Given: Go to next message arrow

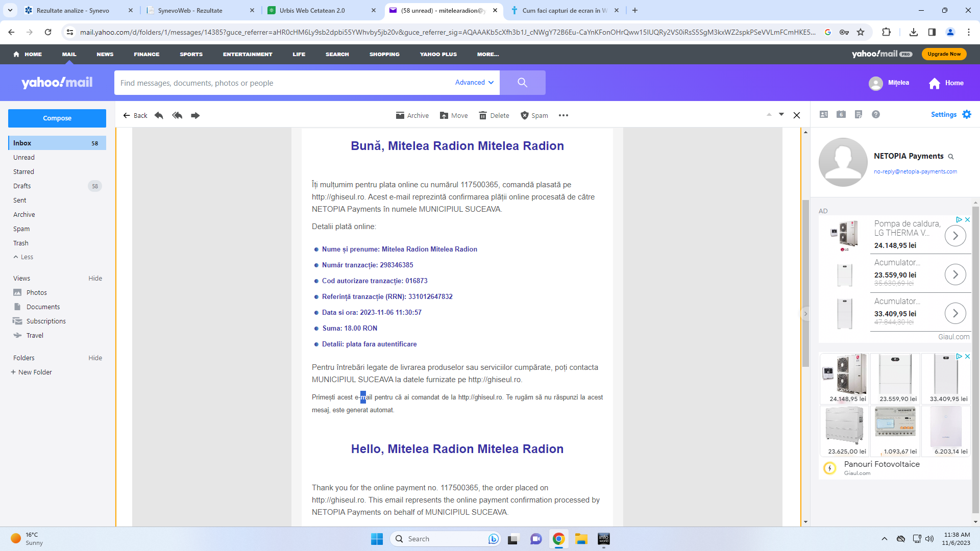Looking at the screenshot, I should 781,115.
